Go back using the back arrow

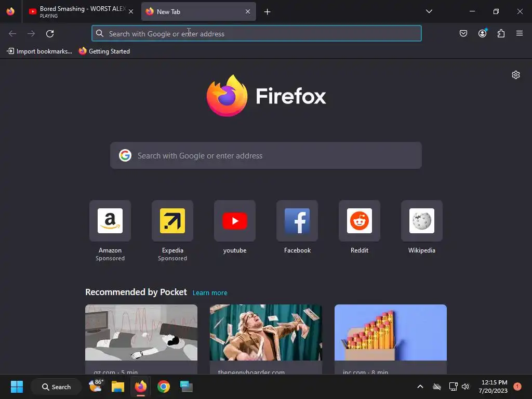point(12,34)
